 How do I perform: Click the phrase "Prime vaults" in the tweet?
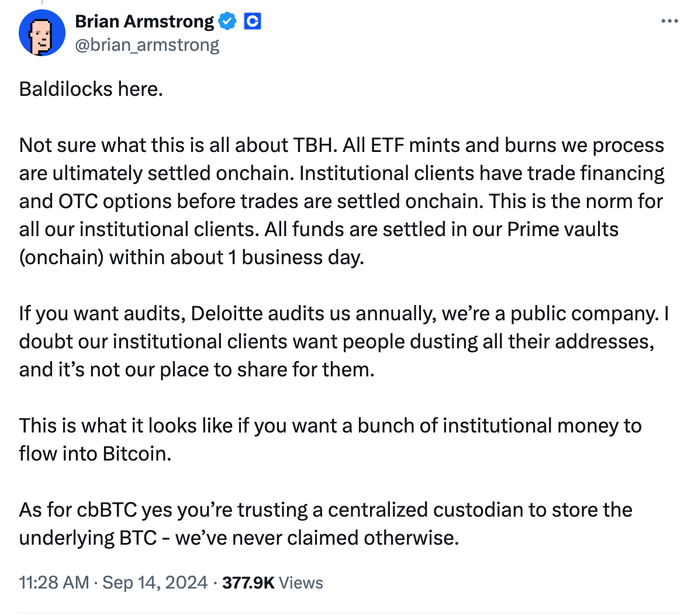[x=562, y=230]
